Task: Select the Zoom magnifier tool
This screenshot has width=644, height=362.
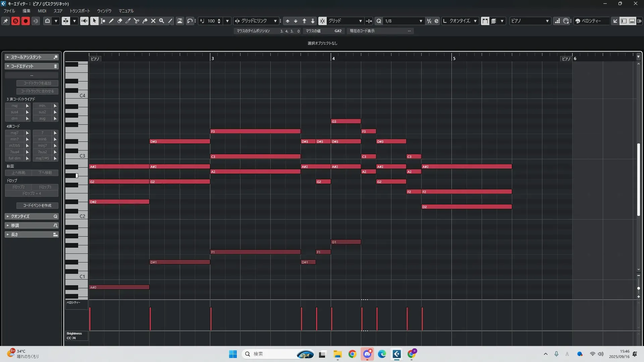Action: (x=162, y=21)
